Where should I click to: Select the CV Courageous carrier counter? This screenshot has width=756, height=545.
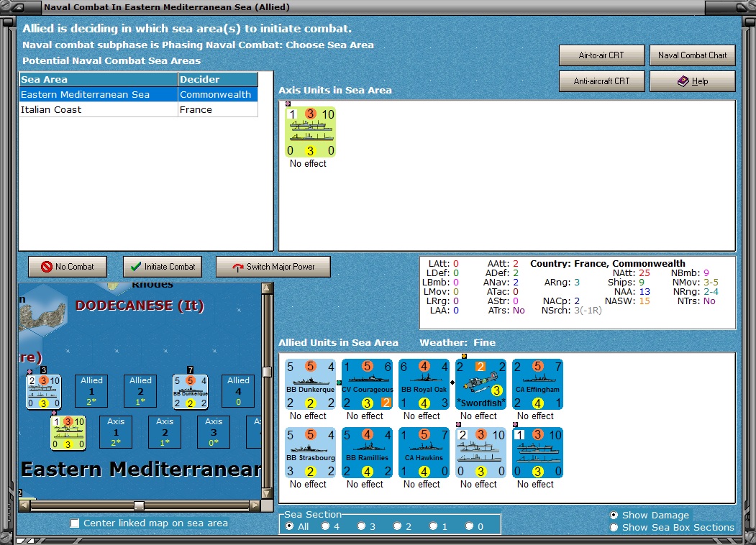[x=367, y=384]
